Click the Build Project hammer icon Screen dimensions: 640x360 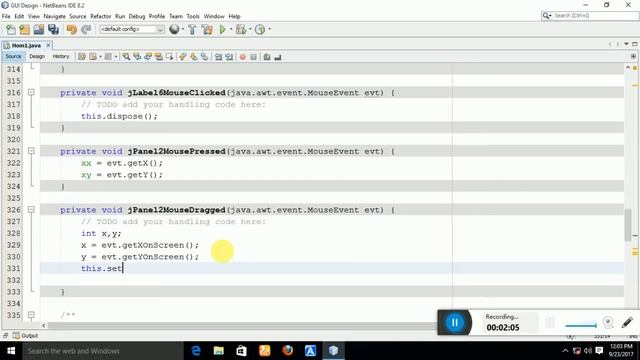click(192, 29)
